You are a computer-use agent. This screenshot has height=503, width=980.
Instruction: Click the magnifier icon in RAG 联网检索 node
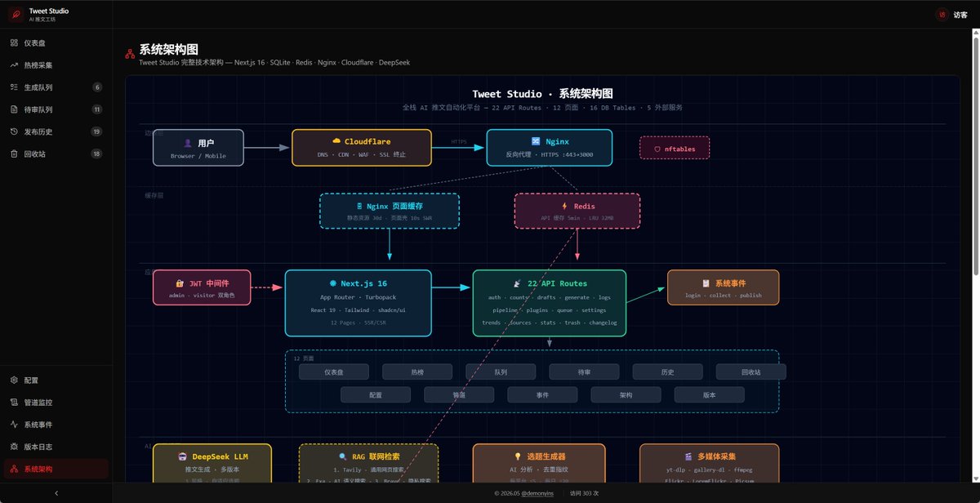(x=343, y=456)
